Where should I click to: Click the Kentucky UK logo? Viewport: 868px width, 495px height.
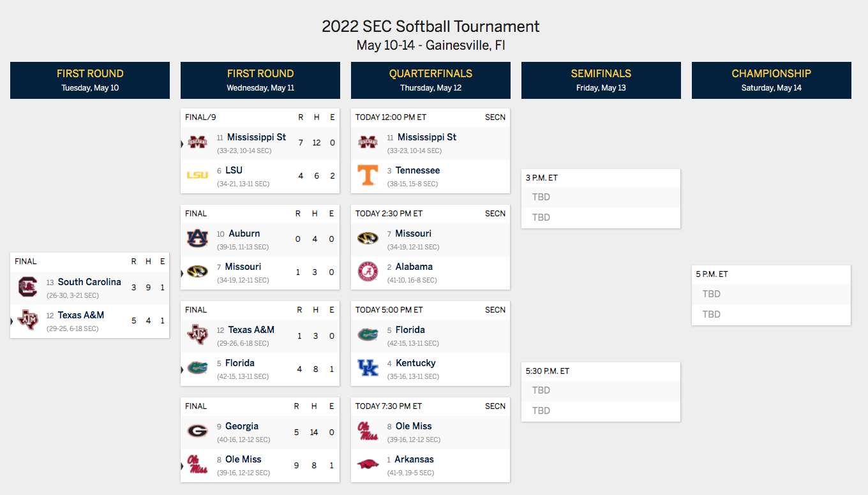[x=368, y=368]
